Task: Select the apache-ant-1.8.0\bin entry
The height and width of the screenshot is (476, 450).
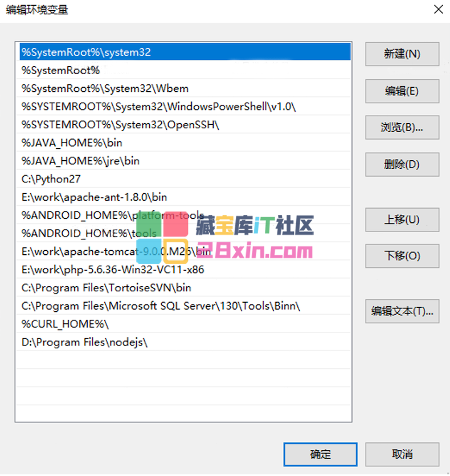Action: point(94,197)
